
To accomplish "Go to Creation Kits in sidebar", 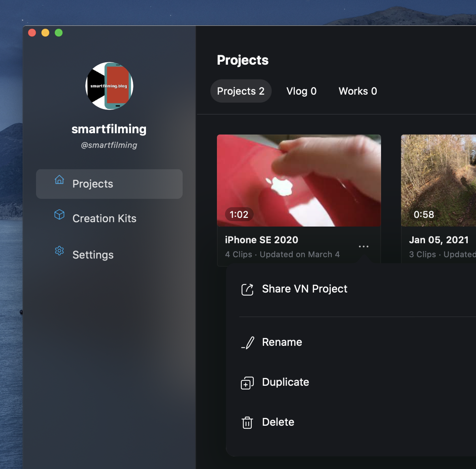I will coord(104,219).
